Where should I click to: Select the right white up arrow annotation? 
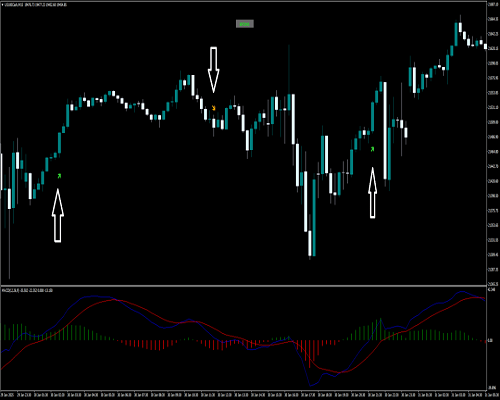pos(372,193)
